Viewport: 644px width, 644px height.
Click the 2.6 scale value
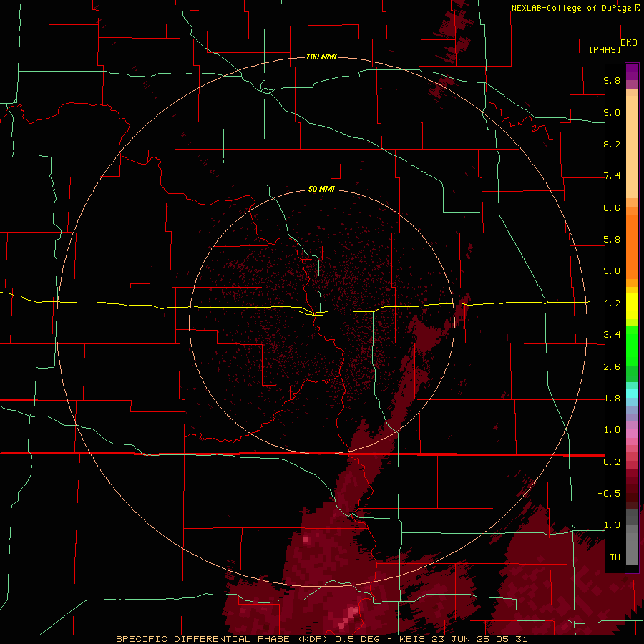point(612,367)
